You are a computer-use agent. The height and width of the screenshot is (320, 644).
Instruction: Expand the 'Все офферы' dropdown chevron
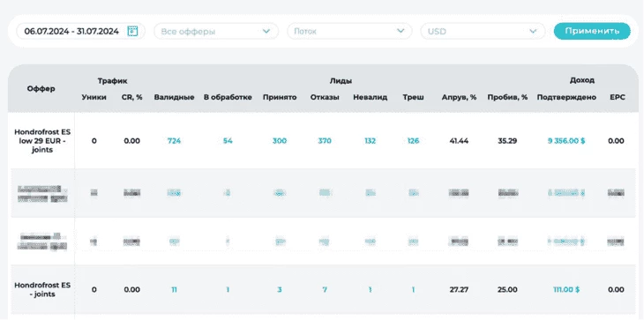pyautogui.click(x=266, y=31)
